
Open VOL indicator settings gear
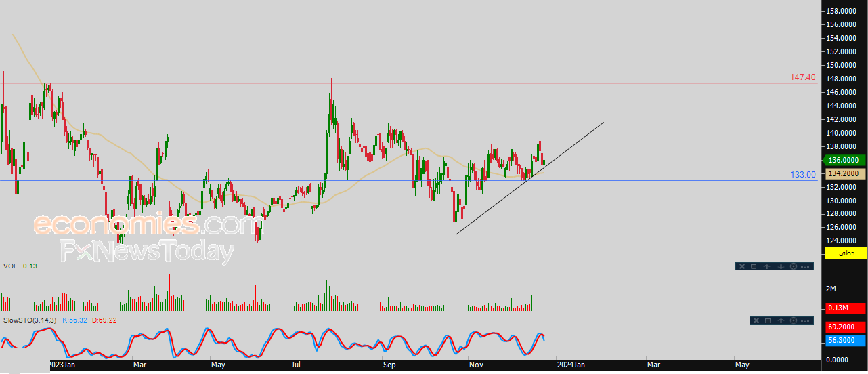point(794,266)
